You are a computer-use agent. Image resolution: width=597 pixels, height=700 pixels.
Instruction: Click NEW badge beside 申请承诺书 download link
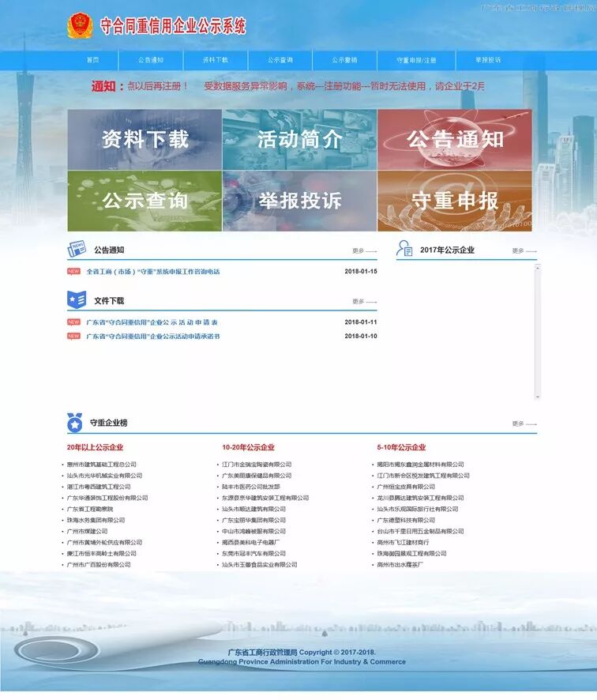point(73,336)
